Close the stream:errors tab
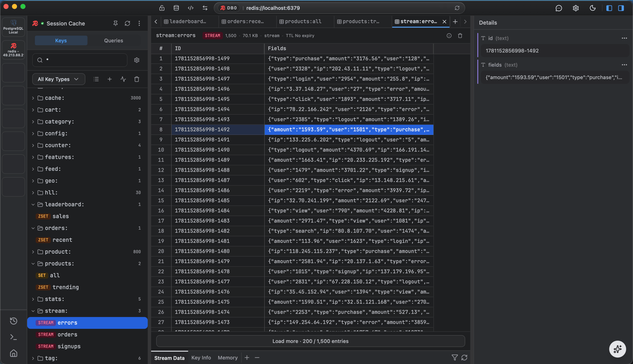 (x=444, y=22)
